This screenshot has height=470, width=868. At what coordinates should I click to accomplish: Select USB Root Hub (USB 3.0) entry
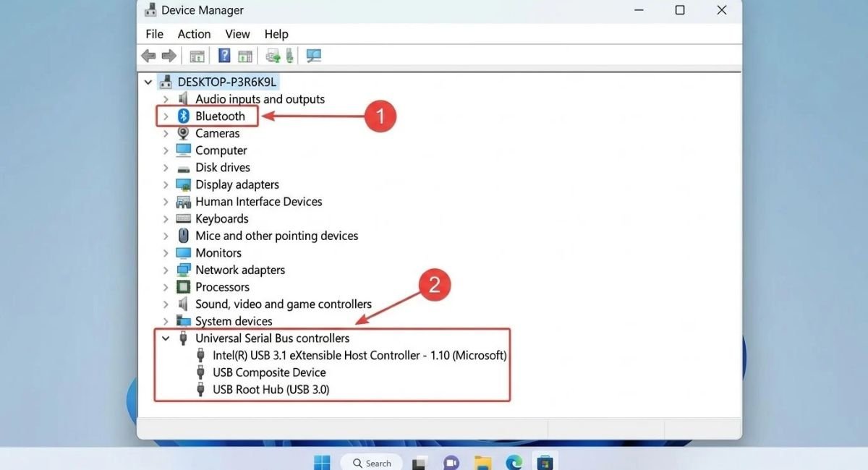tap(271, 390)
